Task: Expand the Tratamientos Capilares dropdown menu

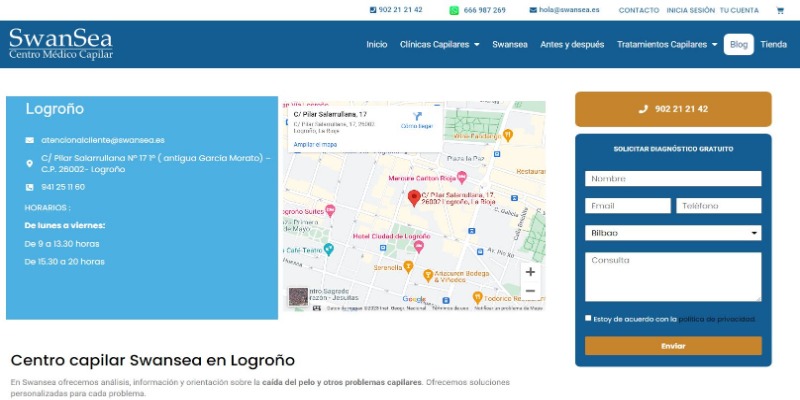Action: [x=666, y=45]
